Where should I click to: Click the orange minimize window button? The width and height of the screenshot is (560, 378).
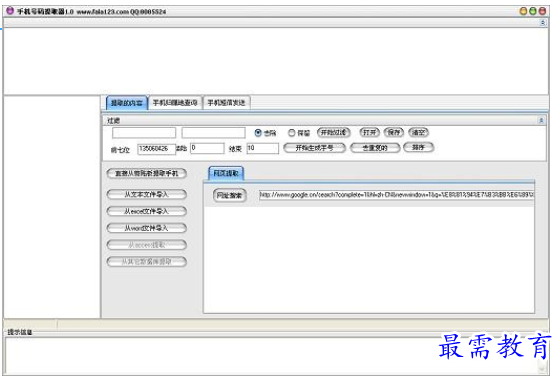coord(523,11)
